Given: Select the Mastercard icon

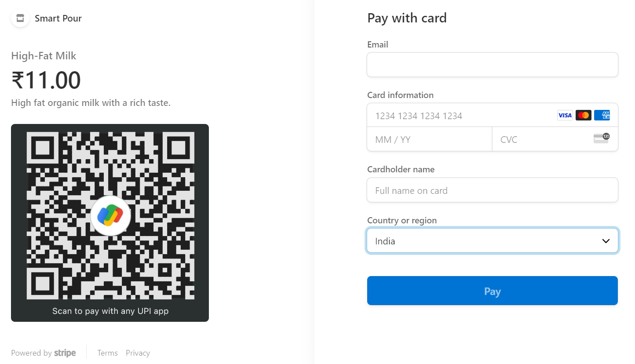Looking at the screenshot, I should tap(584, 115).
